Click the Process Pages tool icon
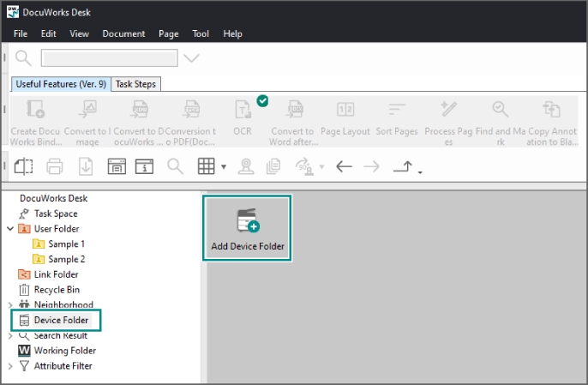The width and height of the screenshot is (588, 385). pos(449,110)
